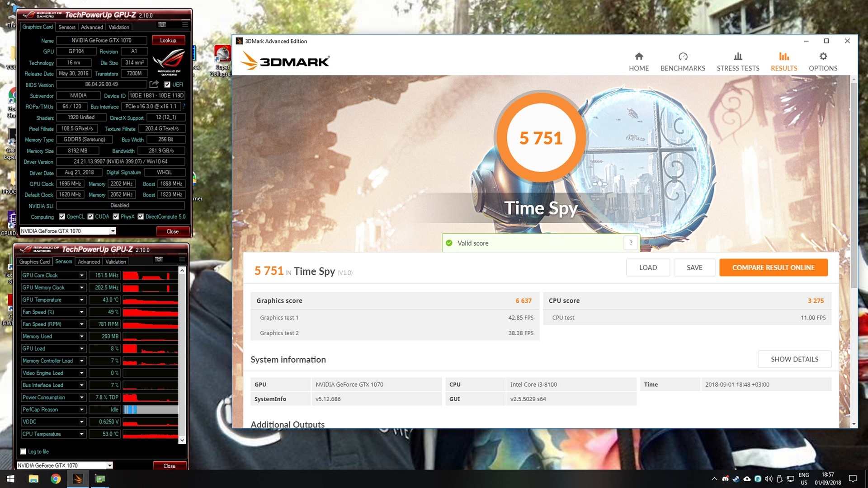Image resolution: width=868 pixels, height=488 pixels.
Task: Enable the Log to file checkbox
Action: [x=23, y=451]
